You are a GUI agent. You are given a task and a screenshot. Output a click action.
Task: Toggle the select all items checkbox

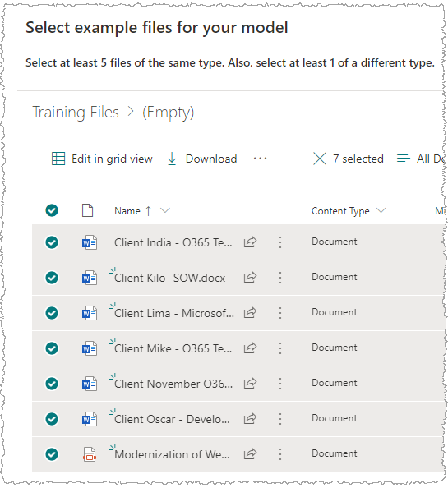tap(52, 210)
